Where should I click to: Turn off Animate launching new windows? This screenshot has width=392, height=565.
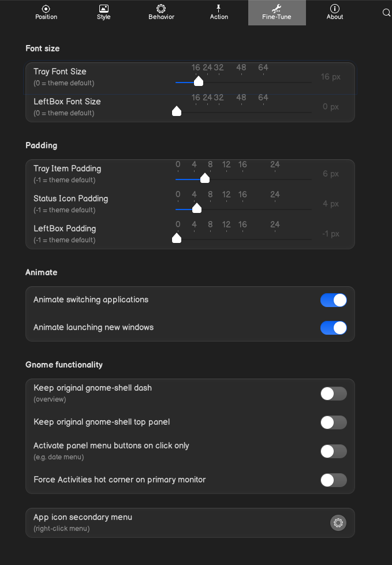[334, 328]
